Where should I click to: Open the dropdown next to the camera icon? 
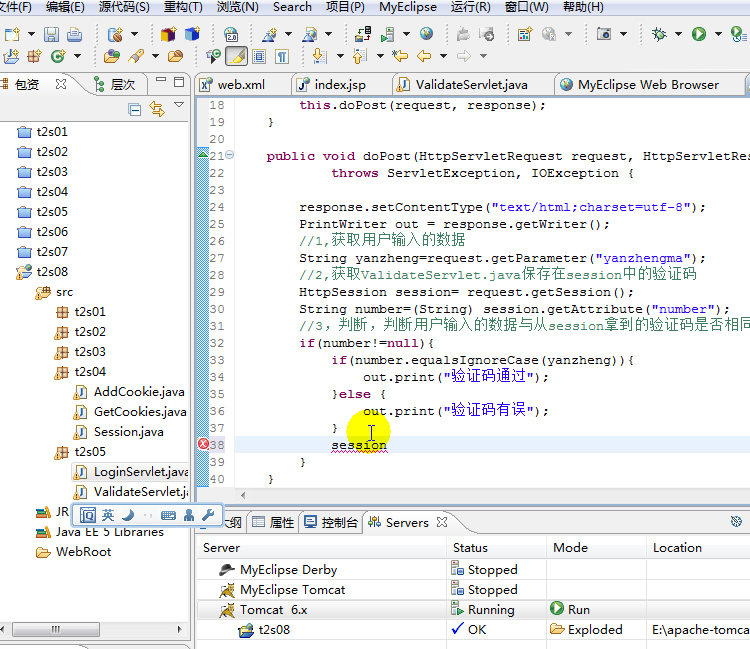(623, 34)
